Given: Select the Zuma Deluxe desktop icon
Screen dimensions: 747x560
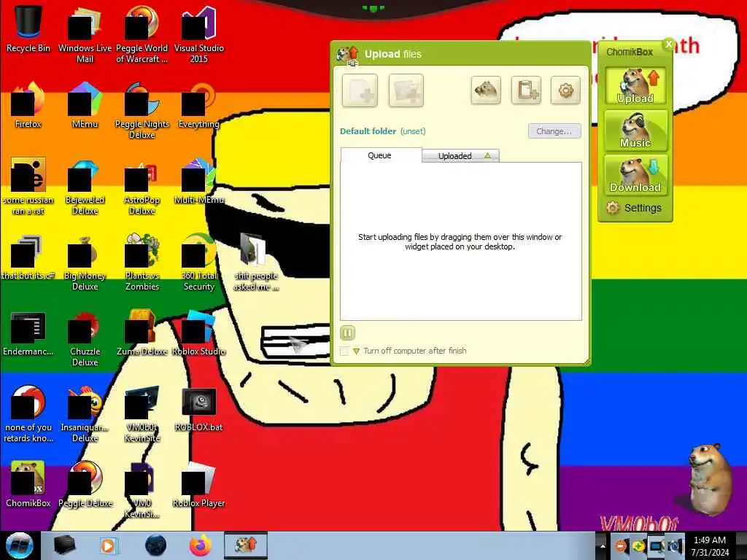Looking at the screenshot, I should pos(142,333).
